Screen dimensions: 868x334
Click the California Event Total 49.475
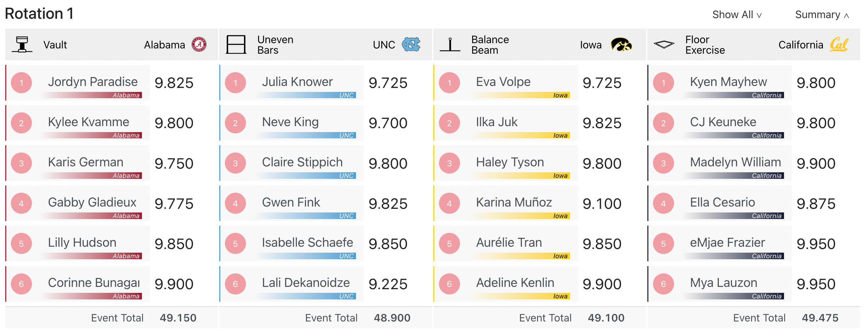click(x=820, y=318)
